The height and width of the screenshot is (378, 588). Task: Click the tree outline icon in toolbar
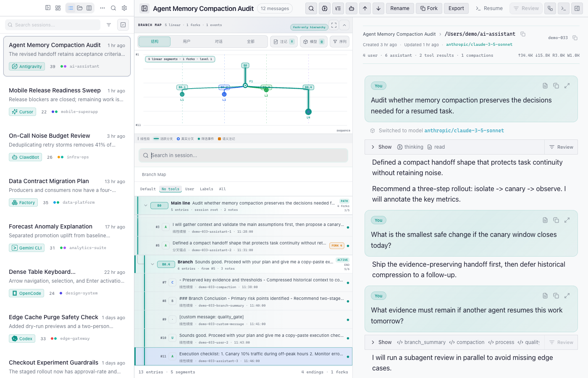click(x=338, y=8)
